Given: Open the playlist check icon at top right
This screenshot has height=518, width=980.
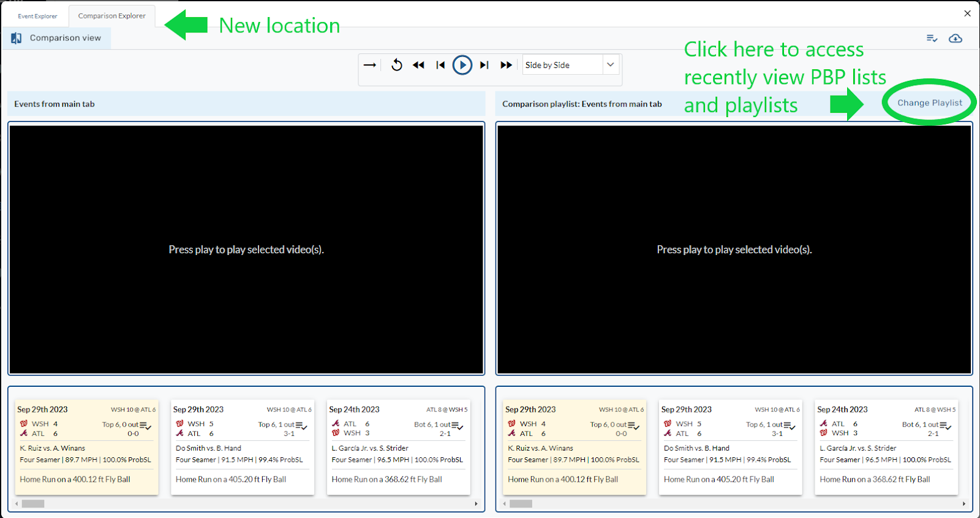Looking at the screenshot, I should click(932, 39).
